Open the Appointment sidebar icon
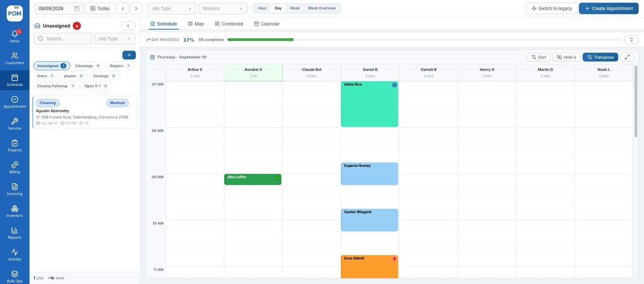This screenshot has width=644, height=284. [x=15, y=102]
